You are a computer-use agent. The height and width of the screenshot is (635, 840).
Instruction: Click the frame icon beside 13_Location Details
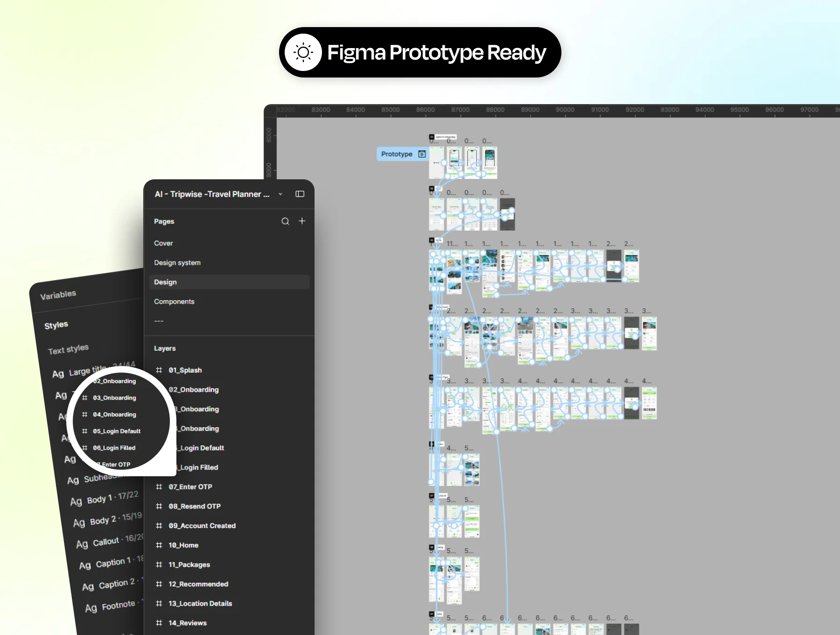click(159, 604)
